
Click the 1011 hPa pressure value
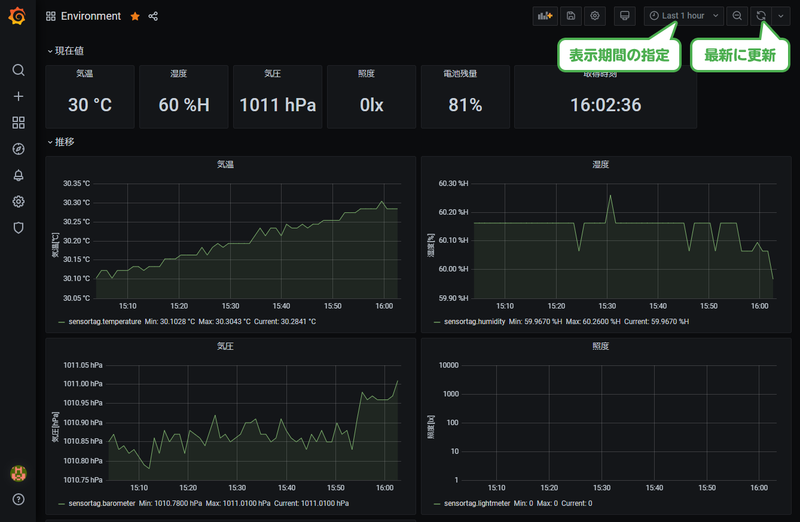click(278, 105)
